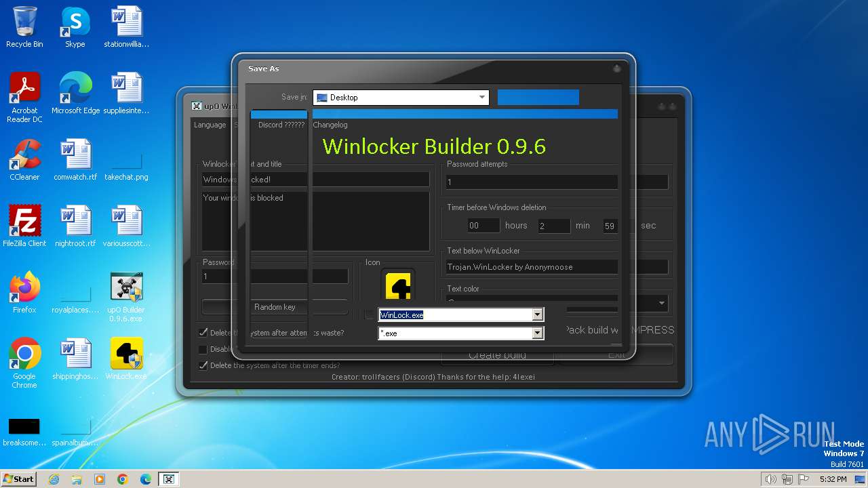Viewport: 868px width, 488px height.
Task: Click the 'Text below WinLocker' input field
Action: click(557, 267)
